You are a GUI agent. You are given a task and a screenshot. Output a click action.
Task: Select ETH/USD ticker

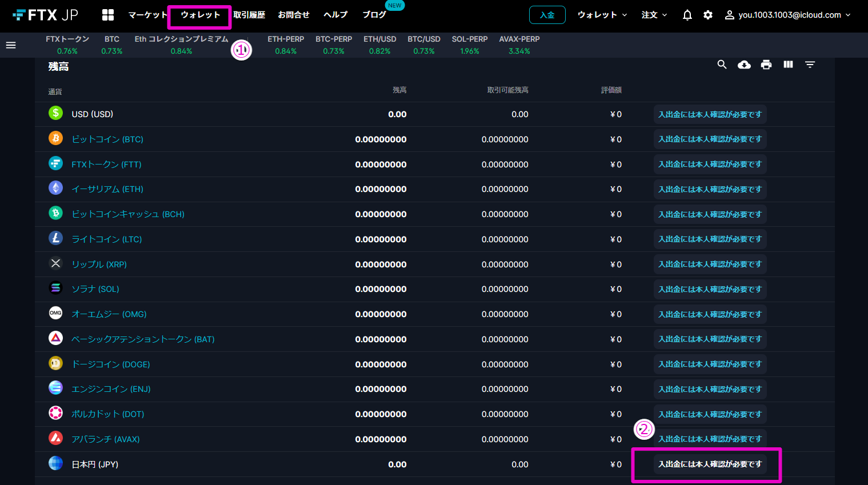[x=380, y=45]
